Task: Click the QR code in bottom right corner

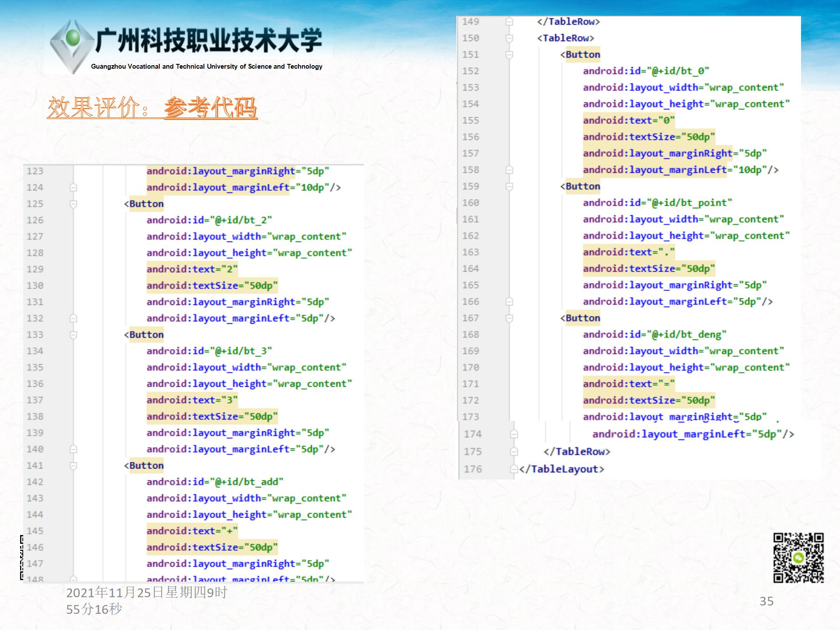Action: (798, 557)
